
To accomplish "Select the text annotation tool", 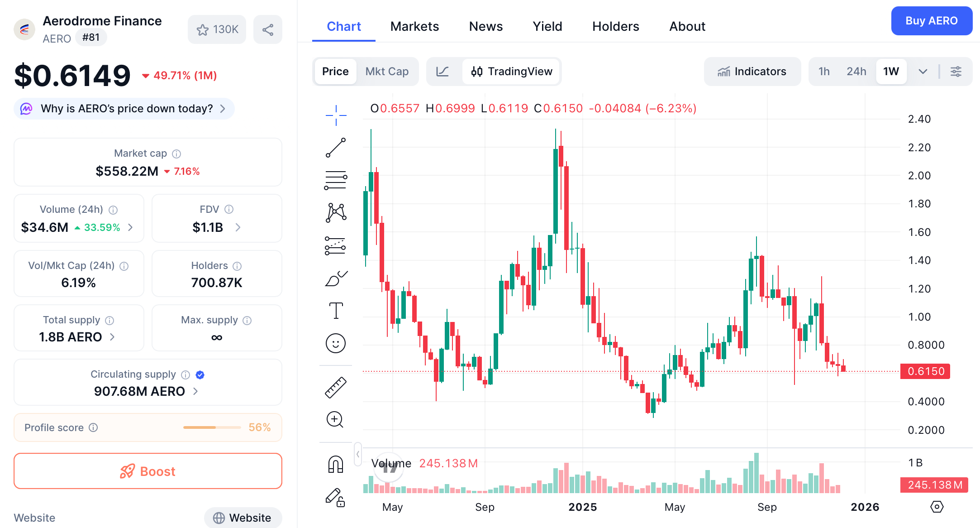I will click(335, 311).
